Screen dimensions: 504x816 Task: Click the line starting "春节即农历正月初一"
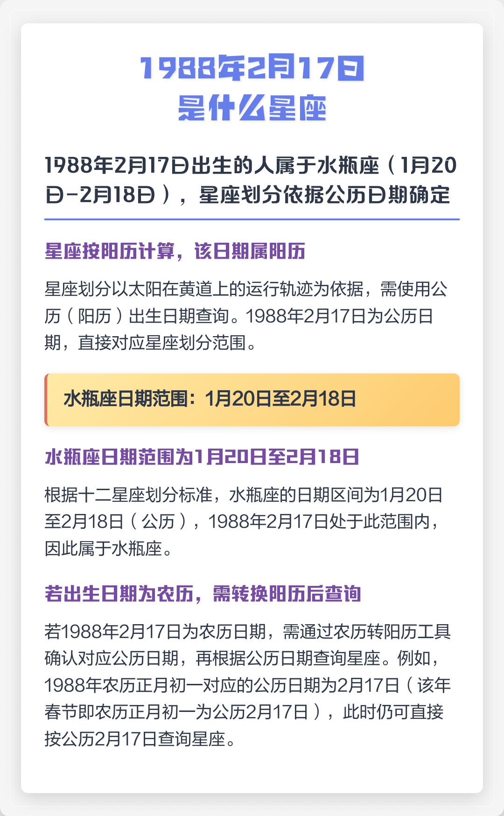pyautogui.click(x=244, y=712)
